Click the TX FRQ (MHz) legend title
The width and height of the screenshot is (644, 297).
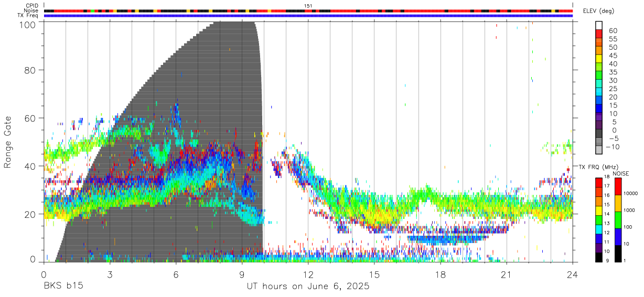pos(597,167)
